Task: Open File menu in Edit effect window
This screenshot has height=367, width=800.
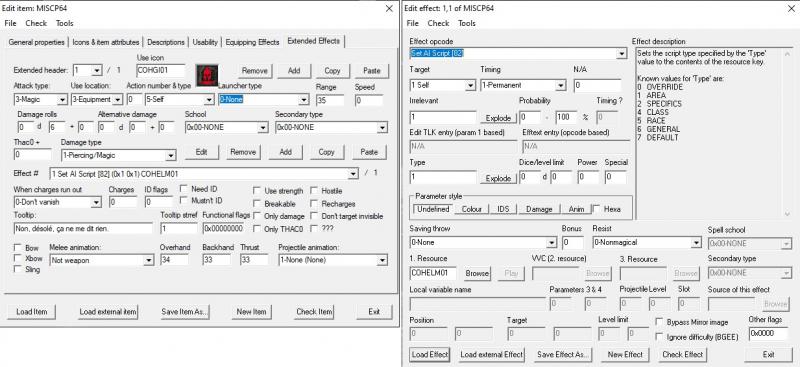Action: [413, 23]
